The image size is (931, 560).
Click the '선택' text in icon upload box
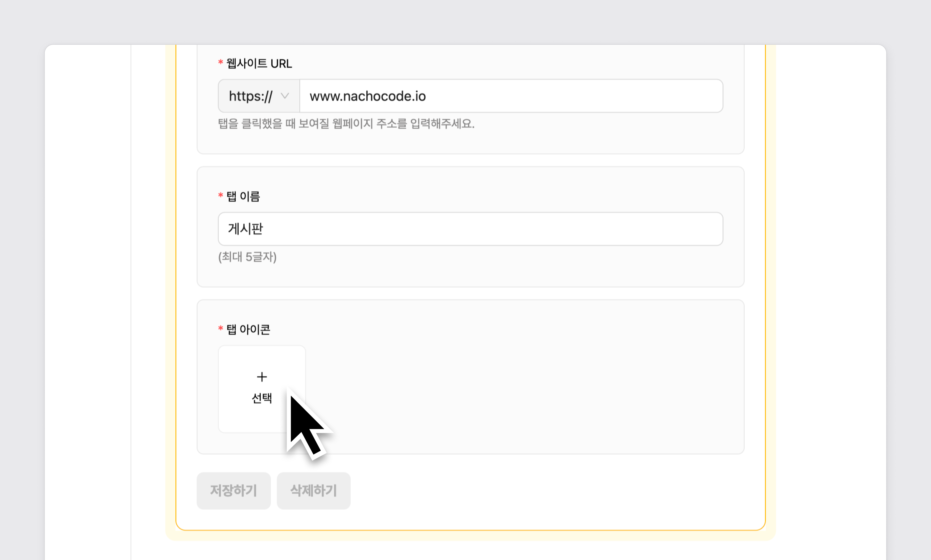[x=262, y=398]
